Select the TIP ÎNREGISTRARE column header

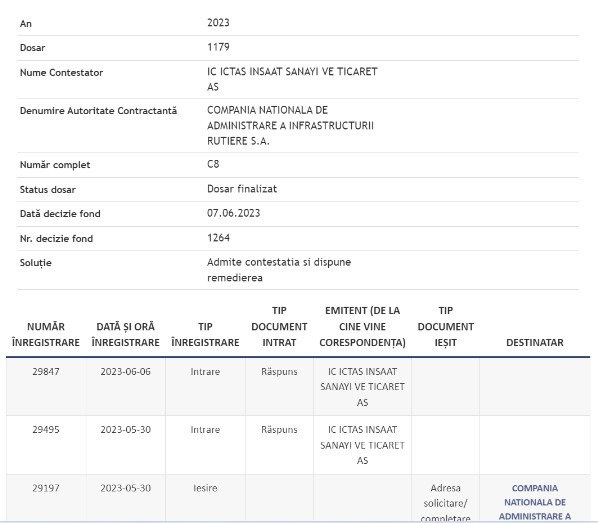coord(205,335)
